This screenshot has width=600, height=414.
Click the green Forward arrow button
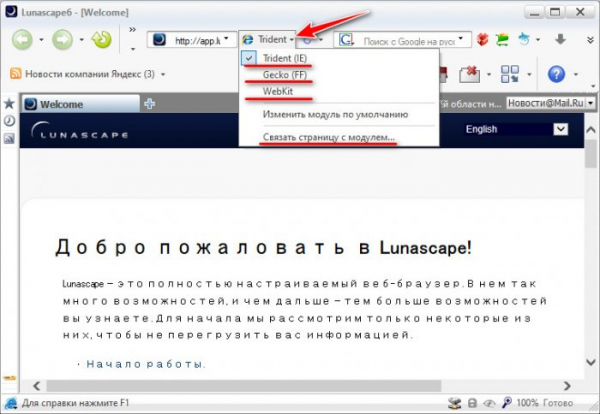point(62,39)
